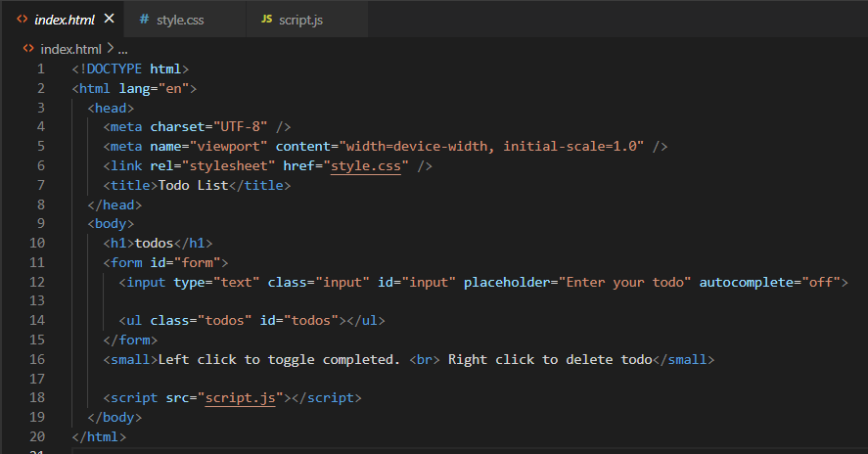
Task: Click the ul class="todos" attribute
Action: click(x=201, y=321)
